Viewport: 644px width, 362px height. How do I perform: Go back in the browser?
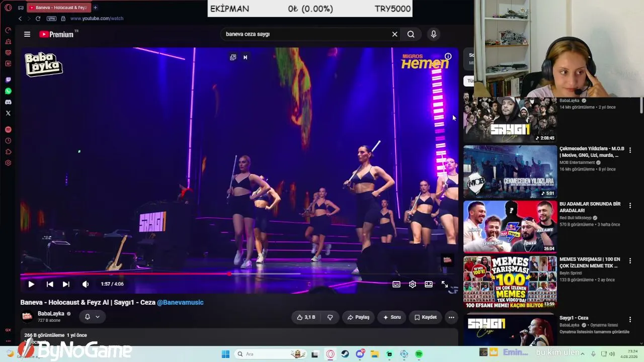20,19
